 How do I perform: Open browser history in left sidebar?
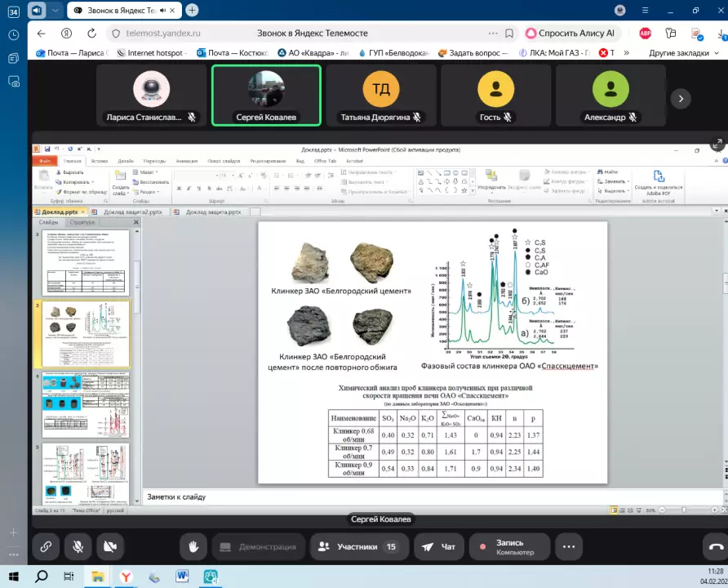click(x=13, y=35)
